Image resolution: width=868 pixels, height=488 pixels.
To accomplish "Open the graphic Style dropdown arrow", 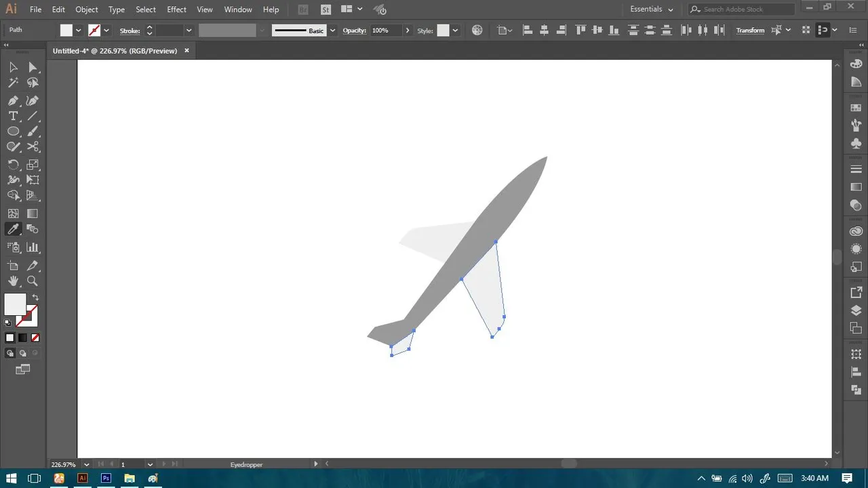I will tap(455, 30).
